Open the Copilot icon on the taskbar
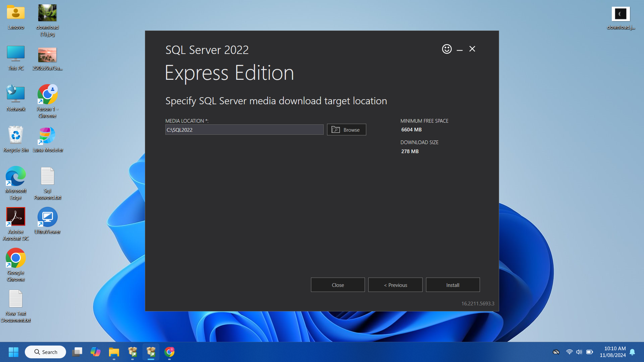 pos(96,352)
